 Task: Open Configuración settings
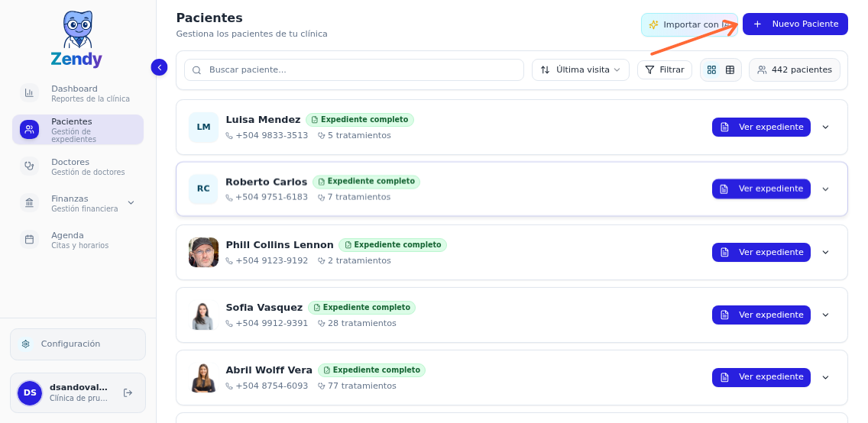[x=77, y=344]
